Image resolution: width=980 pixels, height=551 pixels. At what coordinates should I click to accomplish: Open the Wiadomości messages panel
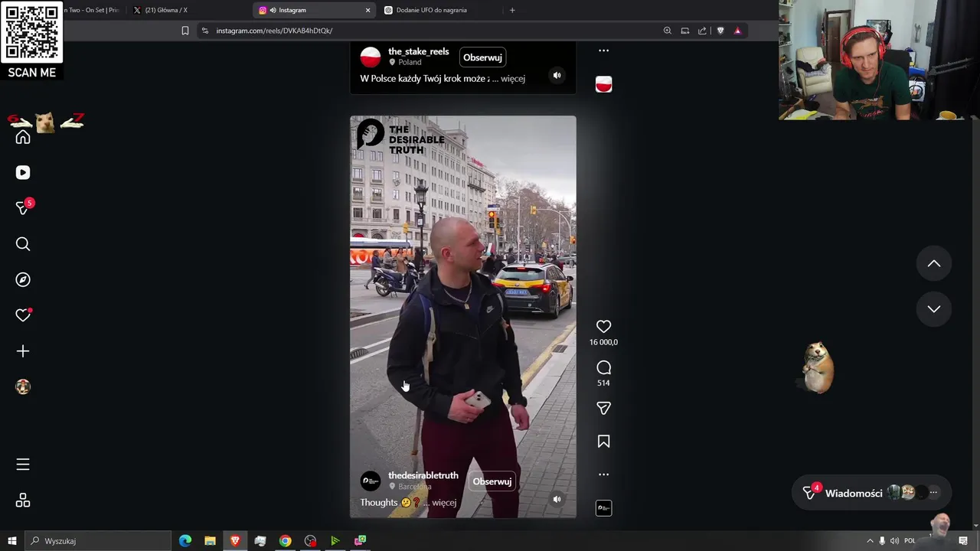(x=870, y=494)
